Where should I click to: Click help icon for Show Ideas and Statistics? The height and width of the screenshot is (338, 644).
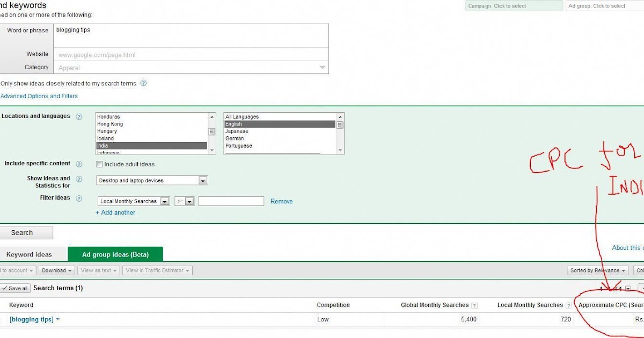click(79, 179)
